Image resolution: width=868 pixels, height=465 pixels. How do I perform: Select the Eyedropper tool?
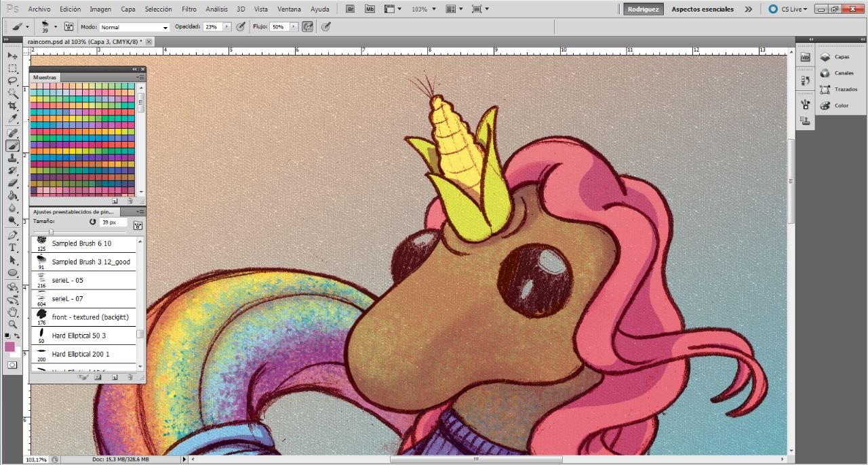12,119
